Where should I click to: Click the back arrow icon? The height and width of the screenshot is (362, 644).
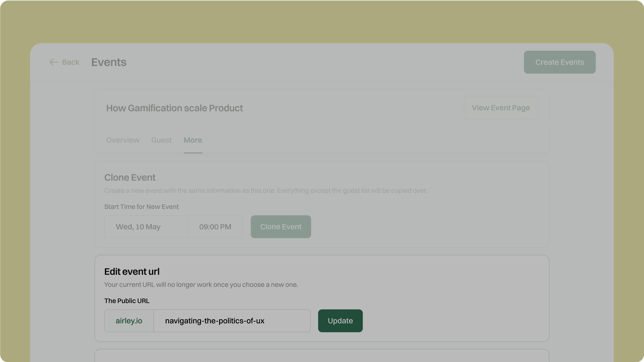[53, 62]
